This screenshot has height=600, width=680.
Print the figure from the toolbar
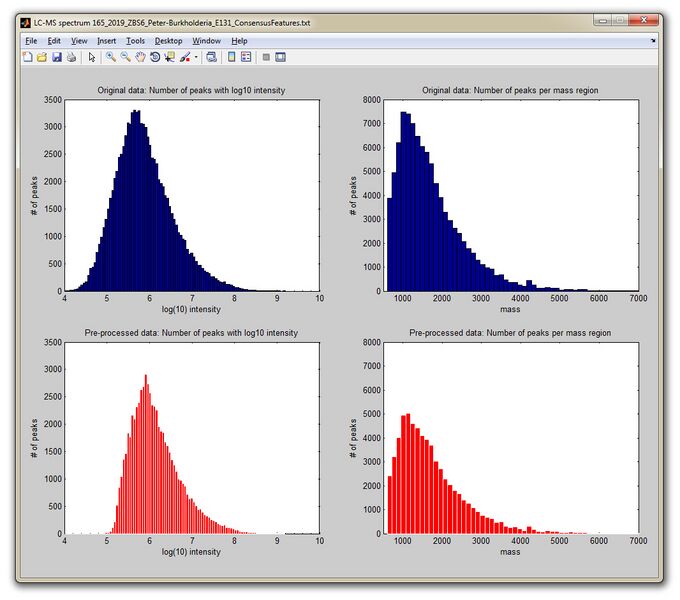(71, 57)
